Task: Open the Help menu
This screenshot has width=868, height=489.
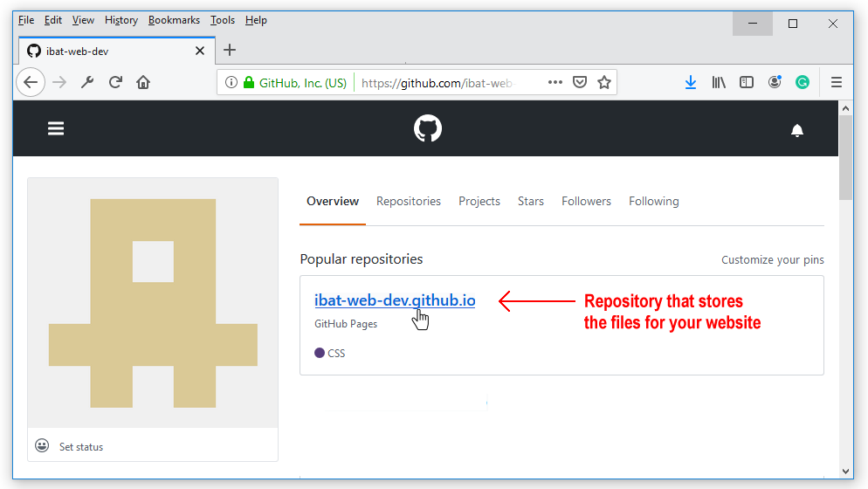Action: [257, 20]
